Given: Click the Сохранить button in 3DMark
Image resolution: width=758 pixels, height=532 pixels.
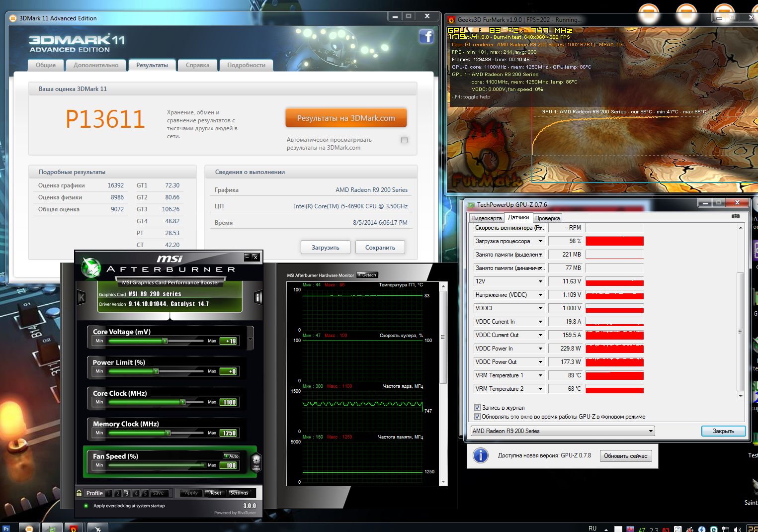Looking at the screenshot, I should click(380, 247).
